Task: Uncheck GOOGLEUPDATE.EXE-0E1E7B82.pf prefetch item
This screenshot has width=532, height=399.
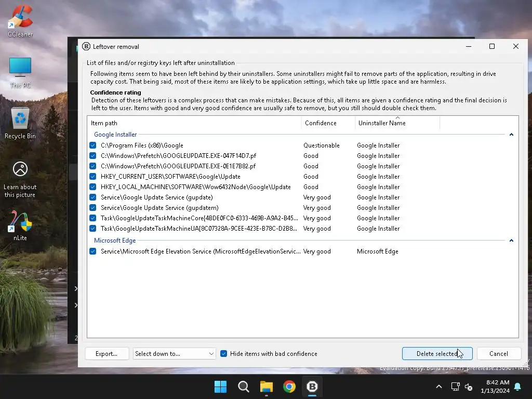Action: 92,166
